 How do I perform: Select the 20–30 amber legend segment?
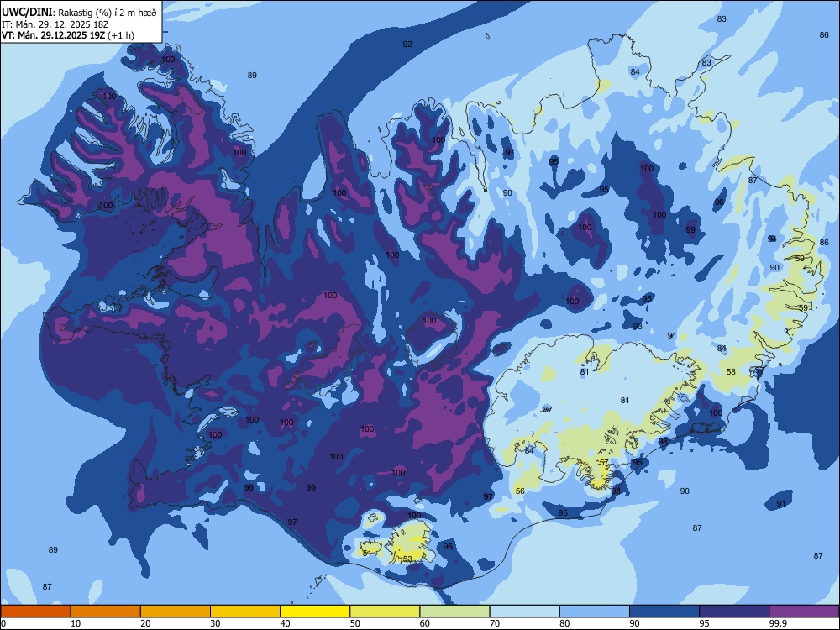pos(176,612)
